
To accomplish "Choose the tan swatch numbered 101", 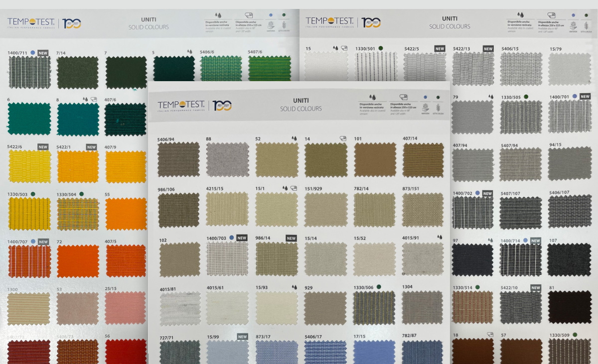I will [375, 160].
